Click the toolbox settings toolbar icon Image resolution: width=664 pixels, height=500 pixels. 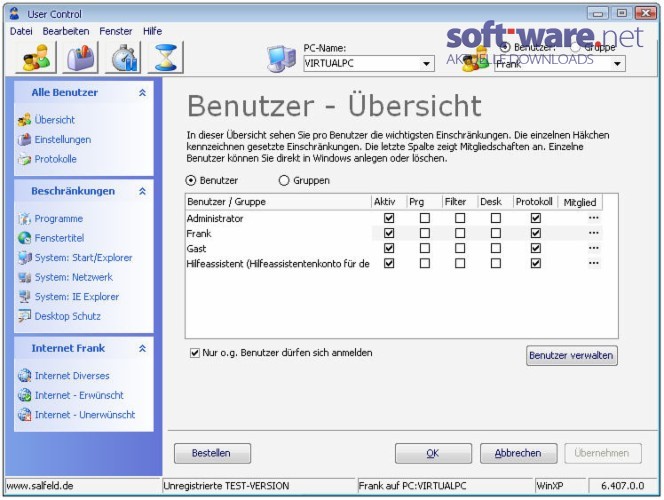point(80,58)
